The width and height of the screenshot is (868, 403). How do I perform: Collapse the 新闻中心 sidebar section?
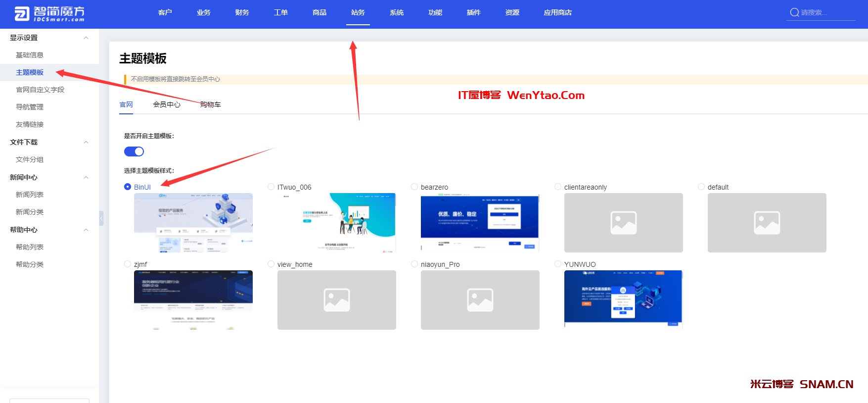(86, 177)
